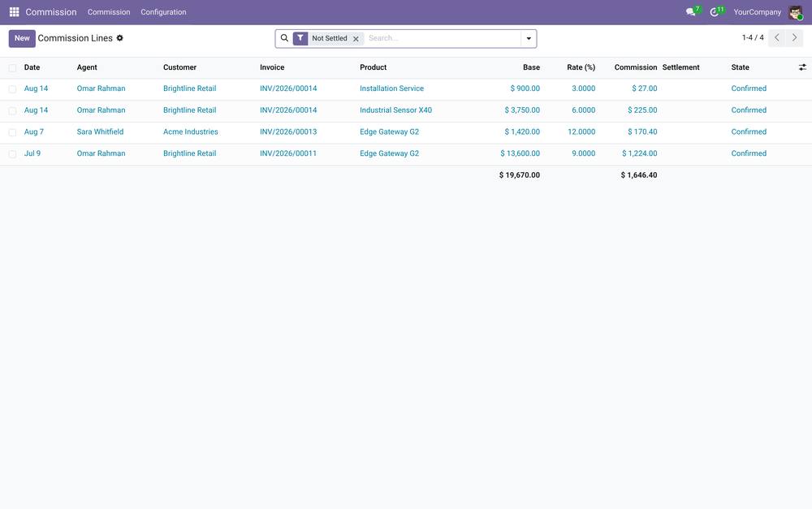This screenshot has height=509, width=812.
Task: Sort by the Commission column header
Action: pyautogui.click(x=636, y=67)
